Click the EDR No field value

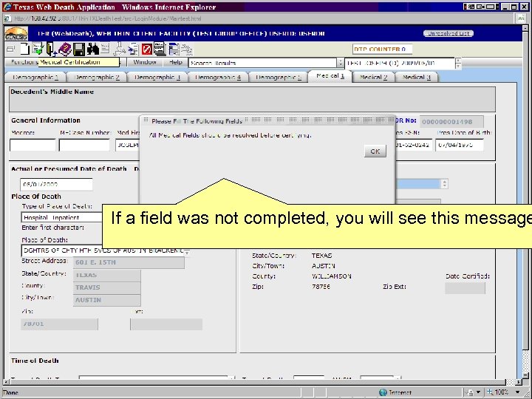[451, 122]
